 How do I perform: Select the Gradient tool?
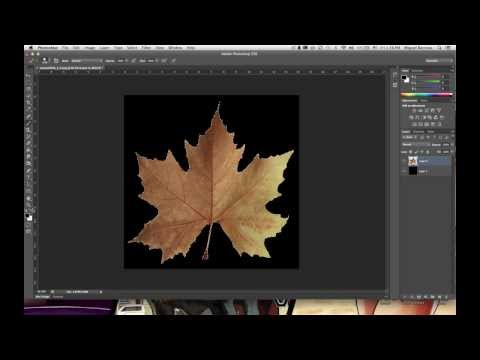click(29, 151)
